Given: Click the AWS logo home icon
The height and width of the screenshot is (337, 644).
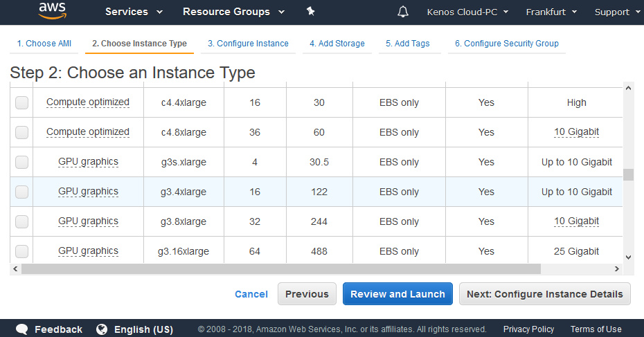Looking at the screenshot, I should [x=52, y=10].
